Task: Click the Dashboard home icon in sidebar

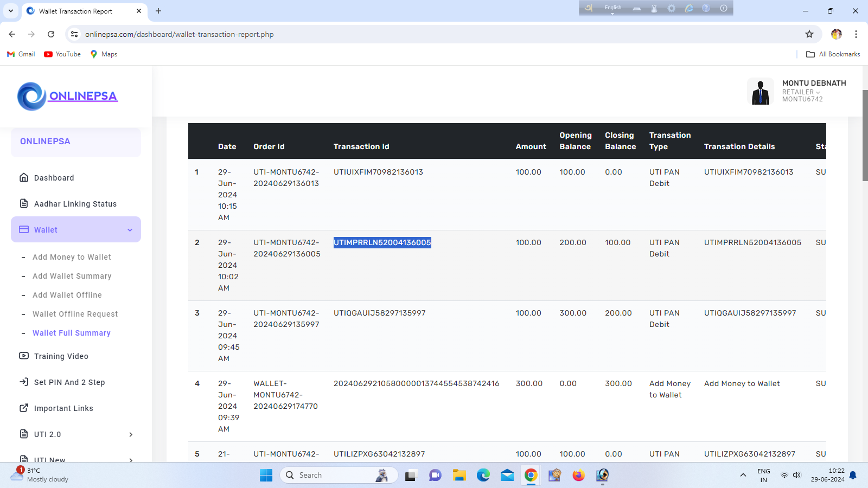Action: [x=24, y=178]
